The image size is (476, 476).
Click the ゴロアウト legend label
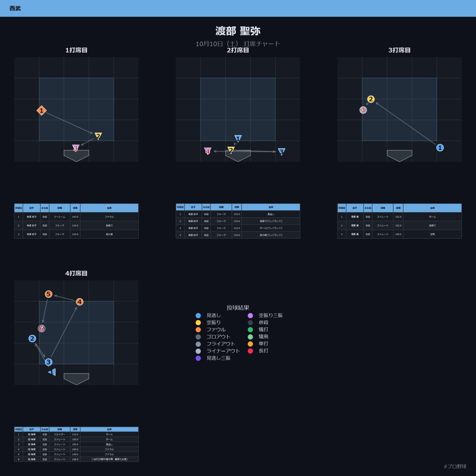pyautogui.click(x=218, y=337)
